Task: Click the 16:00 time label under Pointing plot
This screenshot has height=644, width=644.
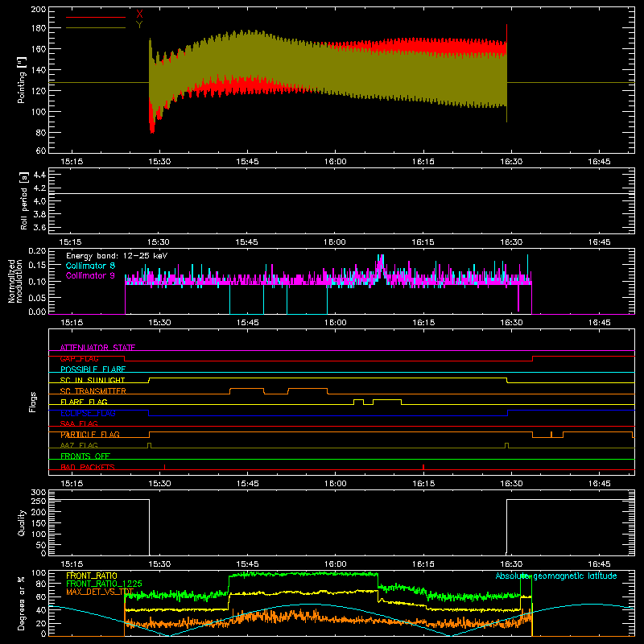Action: point(335,162)
